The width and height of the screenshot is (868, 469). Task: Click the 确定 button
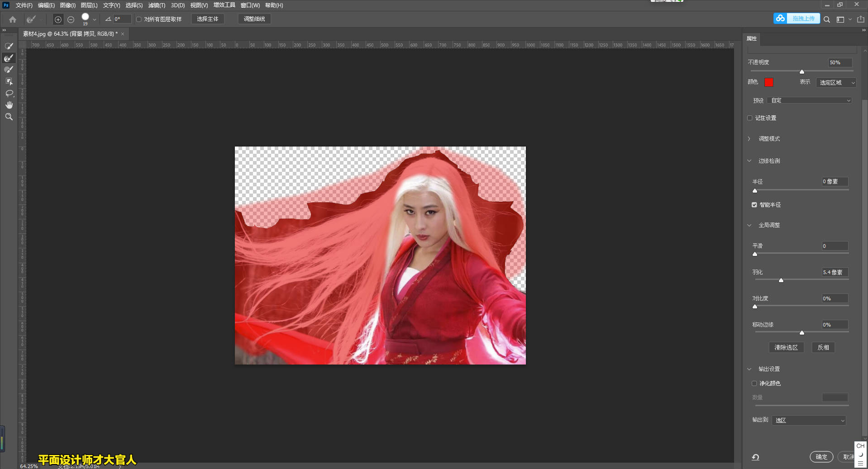[x=821, y=457]
